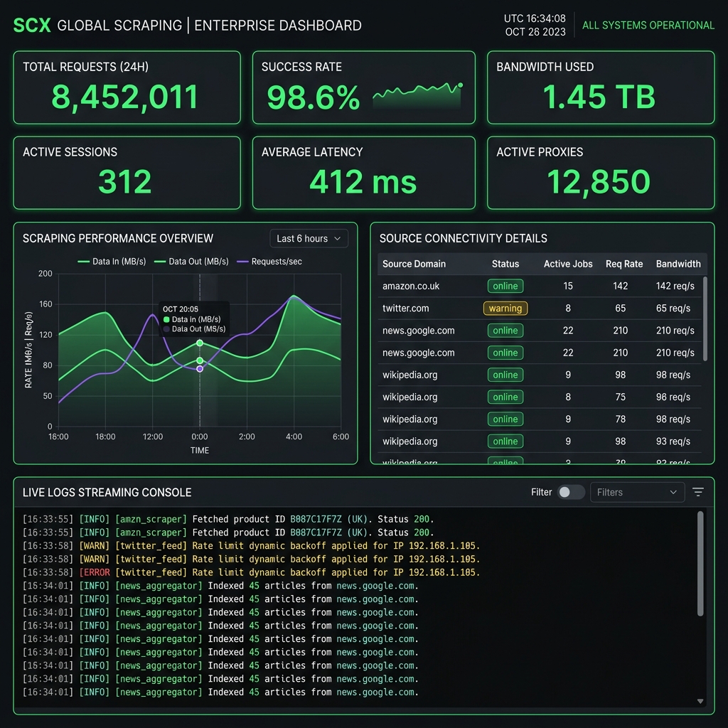Click the 93 req/s bandwidth cell
728x728 pixels.
(673, 441)
